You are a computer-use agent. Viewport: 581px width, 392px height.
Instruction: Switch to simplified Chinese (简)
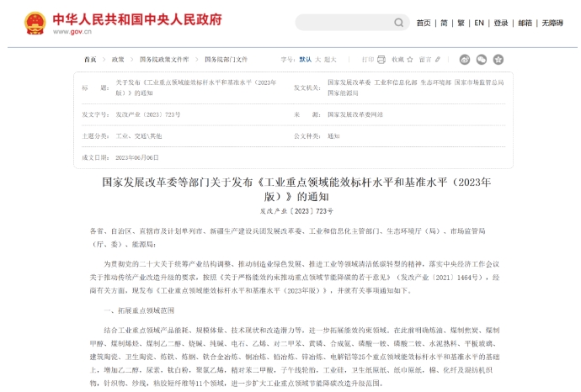445,23
